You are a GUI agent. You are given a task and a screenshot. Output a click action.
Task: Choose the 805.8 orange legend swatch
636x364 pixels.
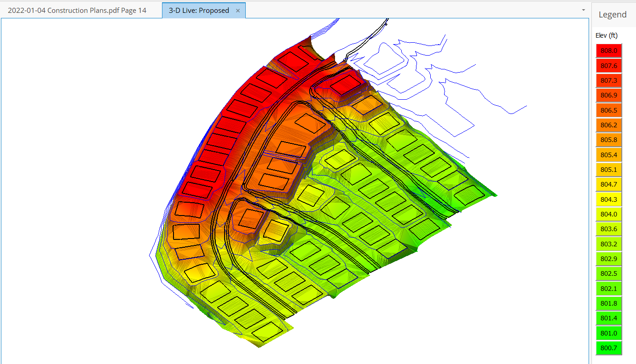coord(608,140)
